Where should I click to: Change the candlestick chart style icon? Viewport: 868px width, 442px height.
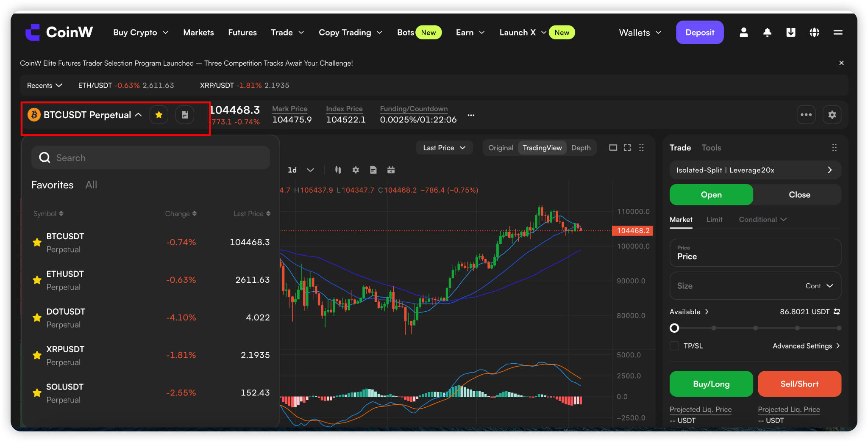pos(338,170)
